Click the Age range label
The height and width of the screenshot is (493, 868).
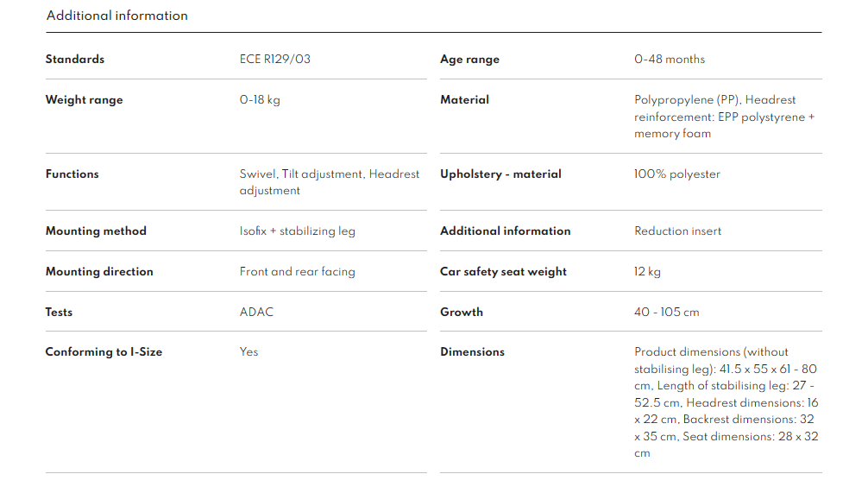[469, 60]
